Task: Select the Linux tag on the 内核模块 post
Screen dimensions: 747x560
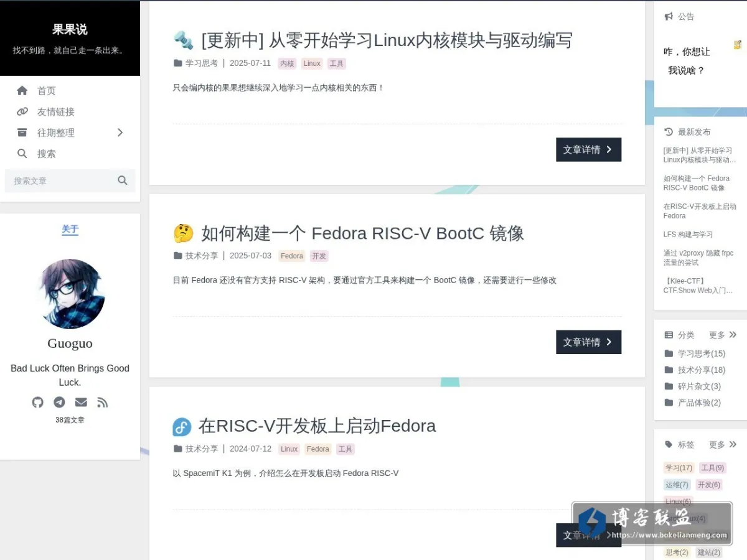Action: pos(312,63)
